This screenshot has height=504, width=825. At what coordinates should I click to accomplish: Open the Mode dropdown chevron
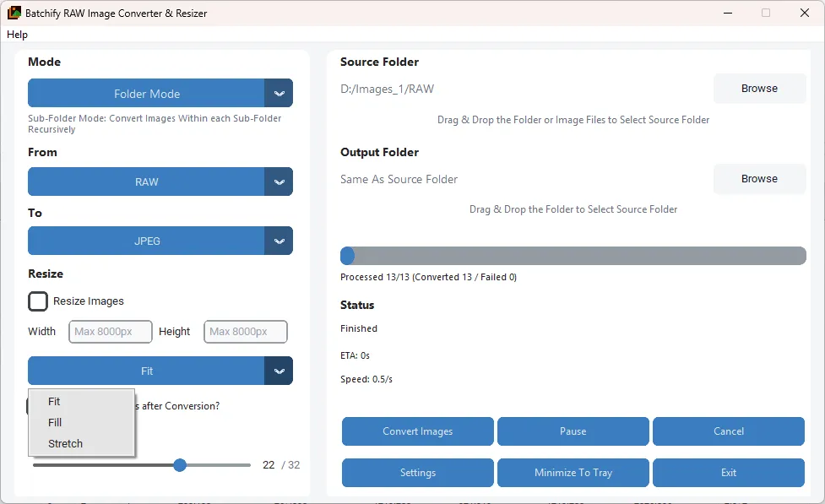coord(280,93)
